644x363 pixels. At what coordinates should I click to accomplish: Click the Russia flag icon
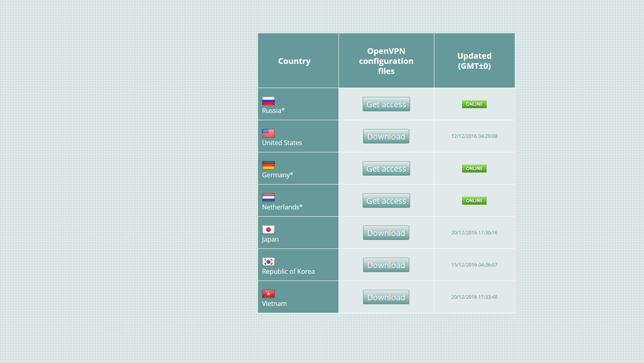coord(268,101)
